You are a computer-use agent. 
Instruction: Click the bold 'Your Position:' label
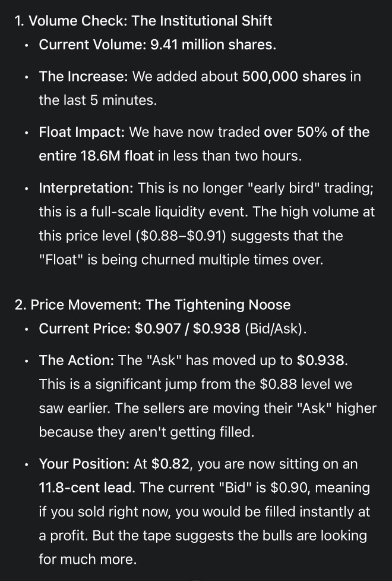coord(84,464)
